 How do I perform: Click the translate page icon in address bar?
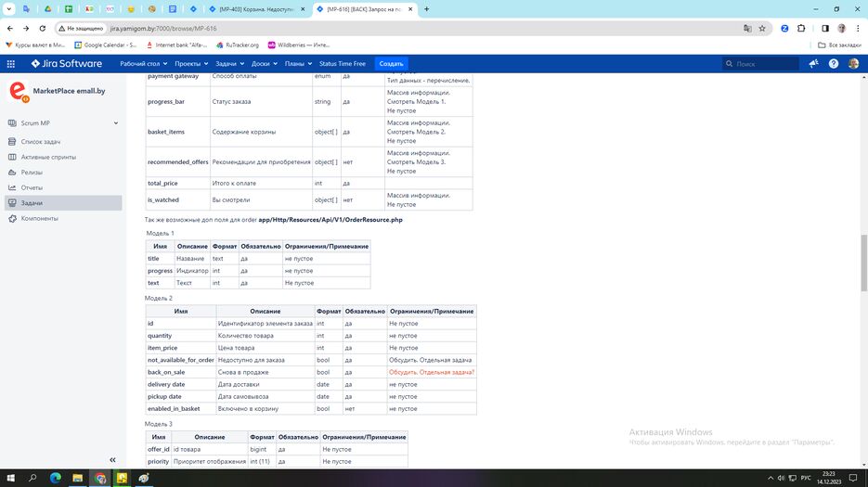pyautogui.click(x=747, y=28)
